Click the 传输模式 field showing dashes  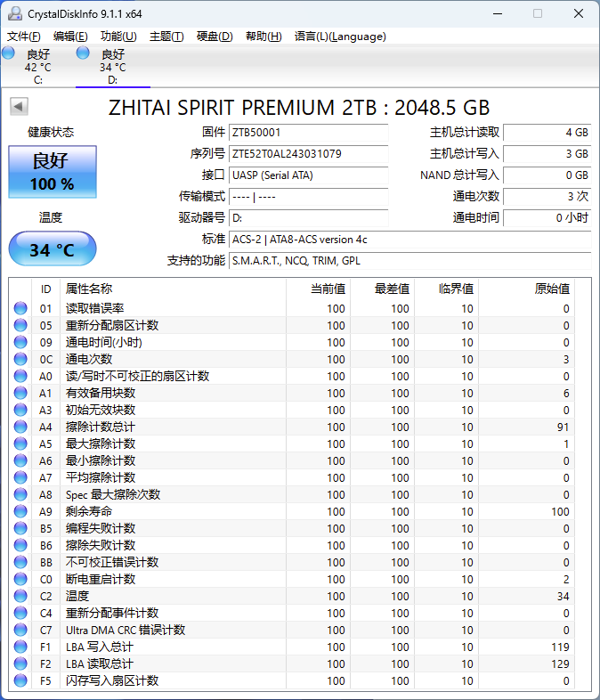click(308, 197)
